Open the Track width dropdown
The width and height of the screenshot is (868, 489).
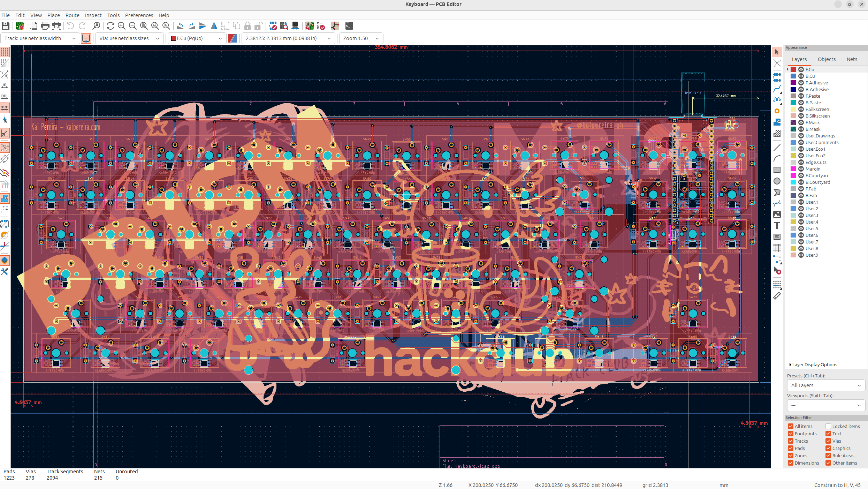pyautogui.click(x=40, y=38)
